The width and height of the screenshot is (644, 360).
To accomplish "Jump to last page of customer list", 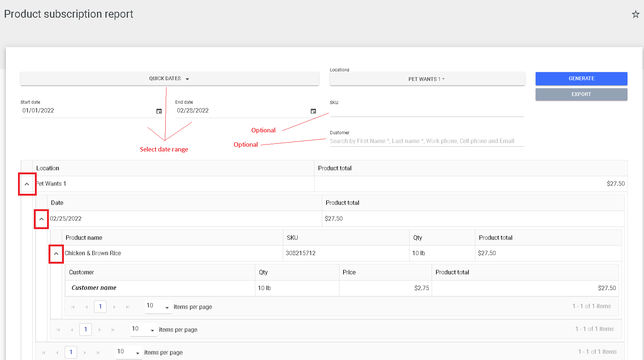I will pos(127,306).
